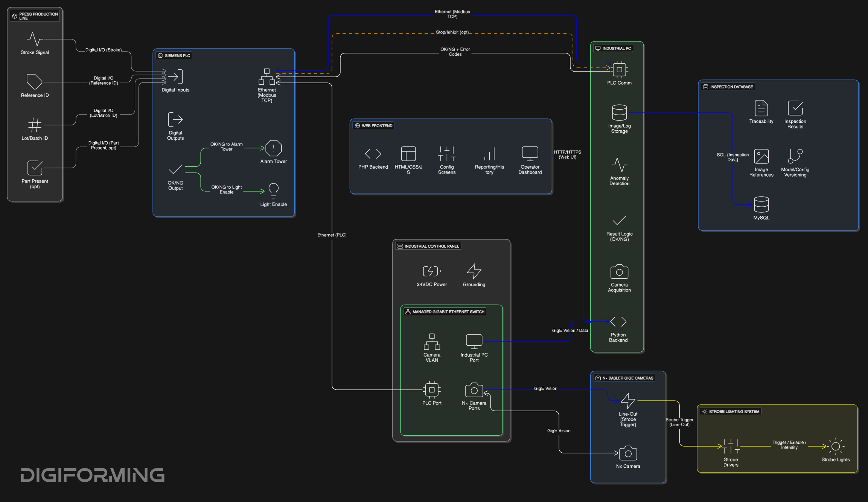Click the Reporting/History bar chart icon

[x=489, y=154]
